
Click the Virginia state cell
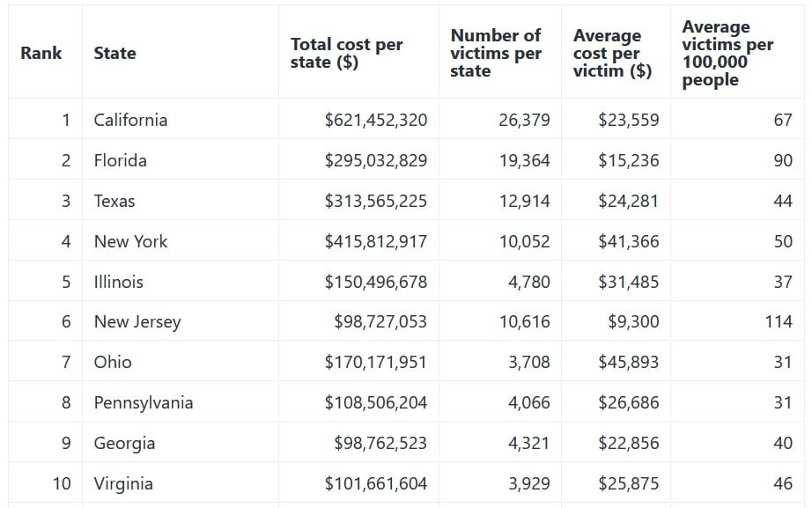pyautogui.click(x=123, y=483)
